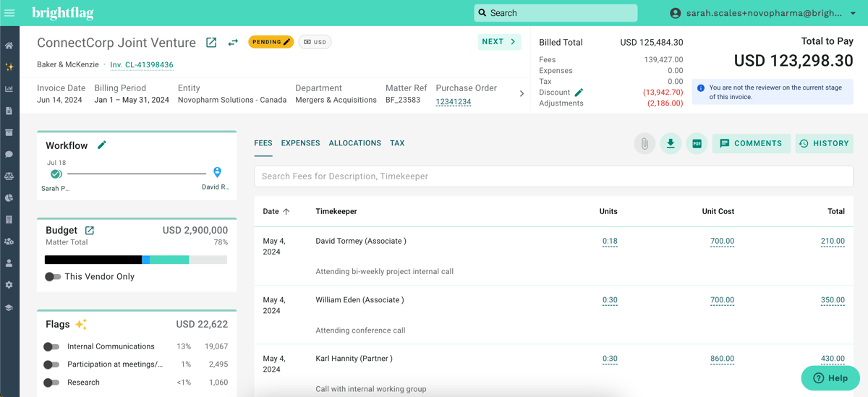The height and width of the screenshot is (397, 868).
Task: Download the invoice using download icon
Action: point(671,144)
